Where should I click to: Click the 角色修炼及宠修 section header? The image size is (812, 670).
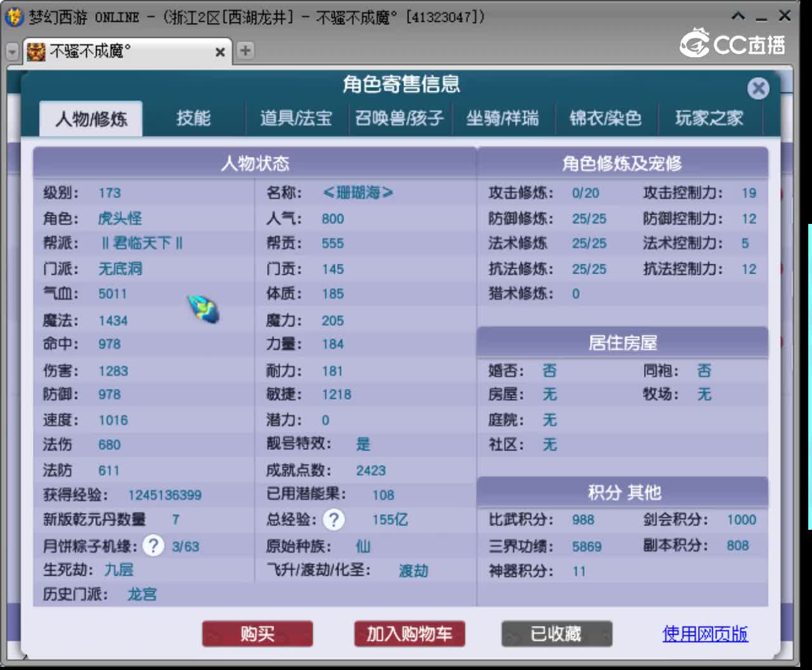pyautogui.click(x=622, y=163)
